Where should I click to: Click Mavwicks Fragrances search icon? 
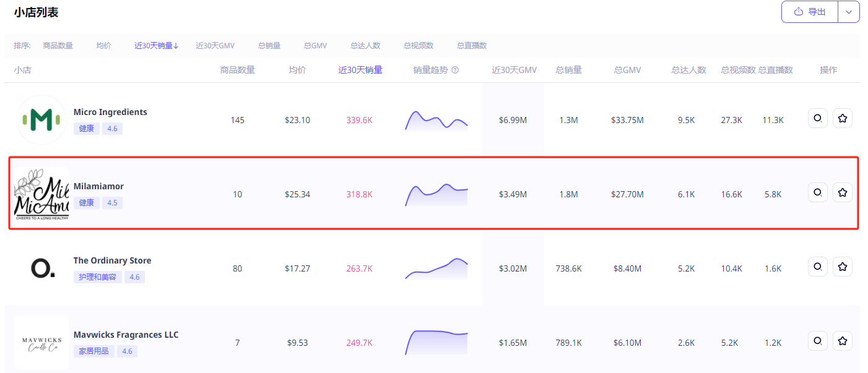pyautogui.click(x=818, y=341)
